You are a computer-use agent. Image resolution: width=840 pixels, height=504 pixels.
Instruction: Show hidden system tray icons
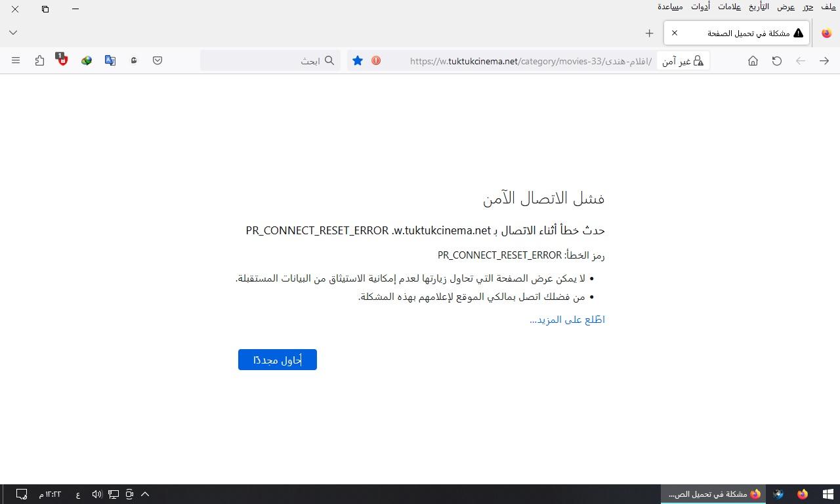click(145, 494)
